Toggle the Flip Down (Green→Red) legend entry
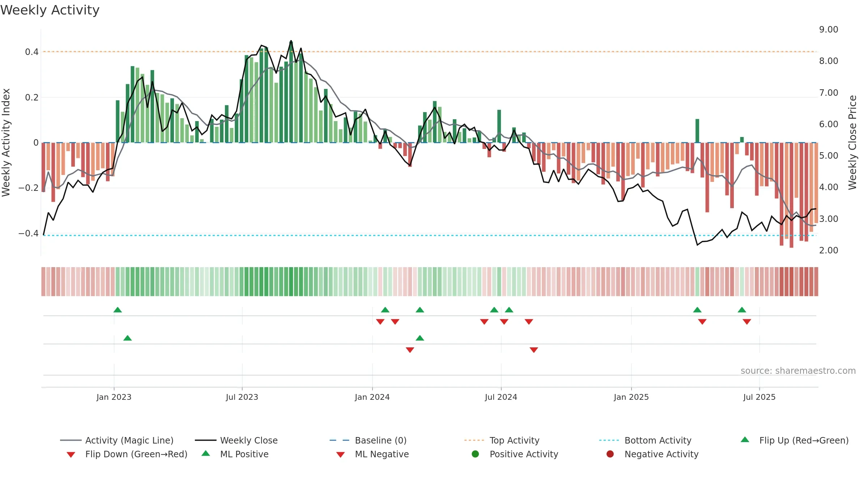The image size is (868, 488). (x=127, y=454)
